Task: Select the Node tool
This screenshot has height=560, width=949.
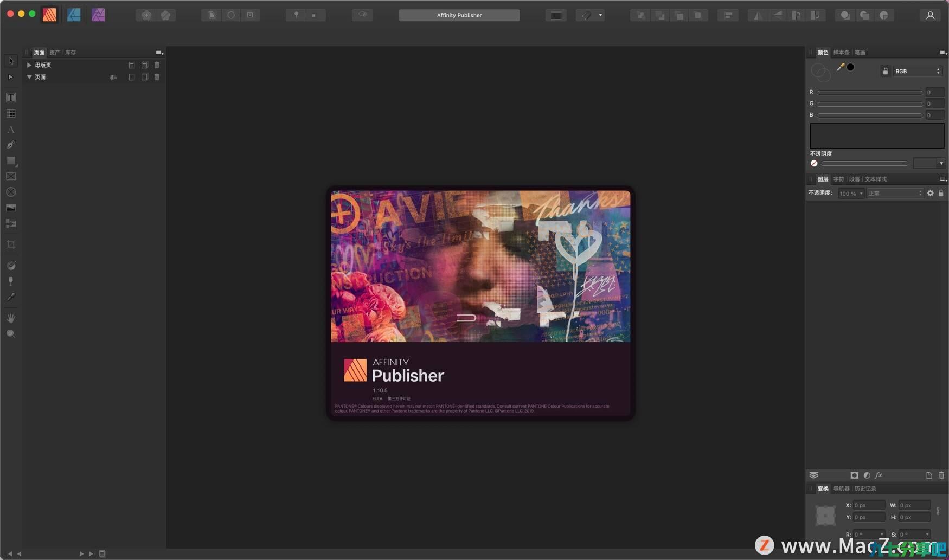Action: pyautogui.click(x=11, y=77)
